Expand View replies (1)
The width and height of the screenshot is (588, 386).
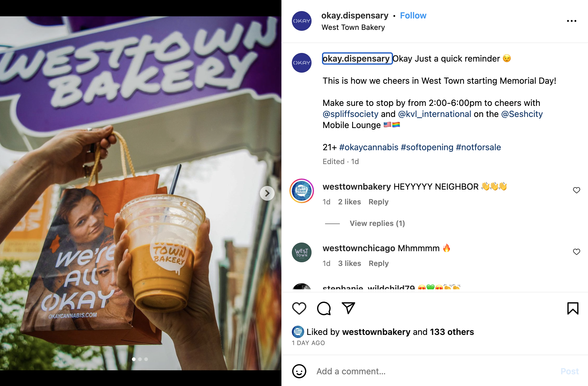(377, 223)
